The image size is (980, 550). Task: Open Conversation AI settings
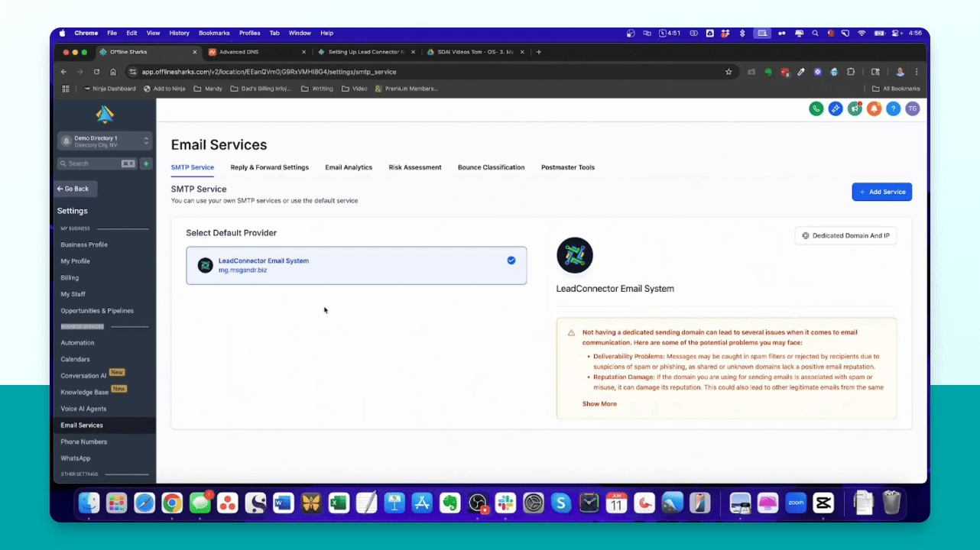pyautogui.click(x=84, y=376)
